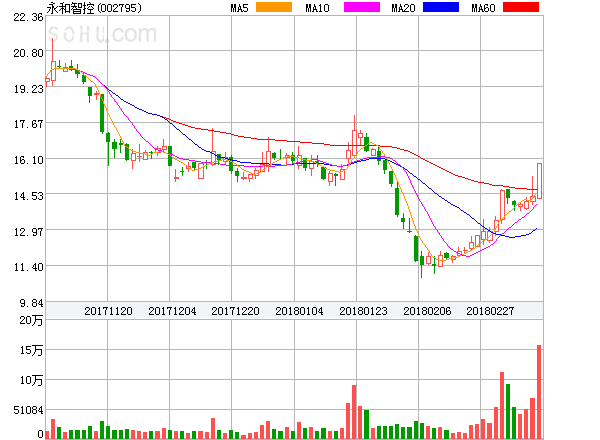This screenshot has width=600, height=440.
Task: Click the 14.53 price axis label
Action: tap(28, 196)
